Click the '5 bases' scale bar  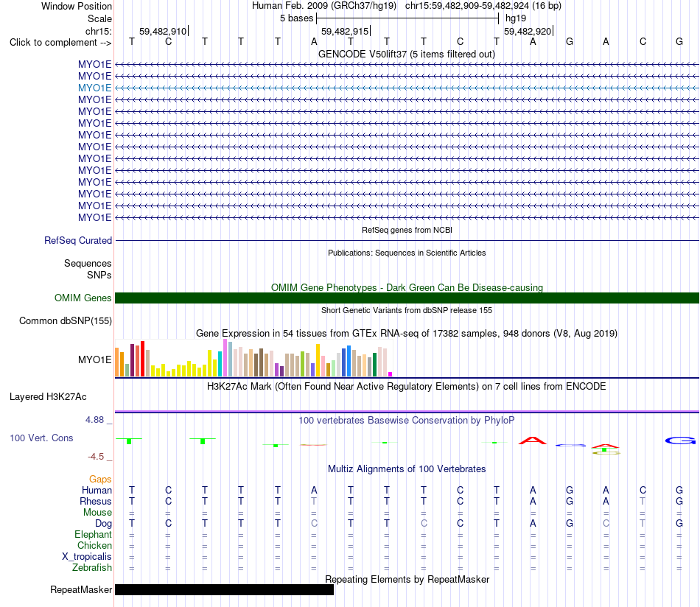pos(407,18)
